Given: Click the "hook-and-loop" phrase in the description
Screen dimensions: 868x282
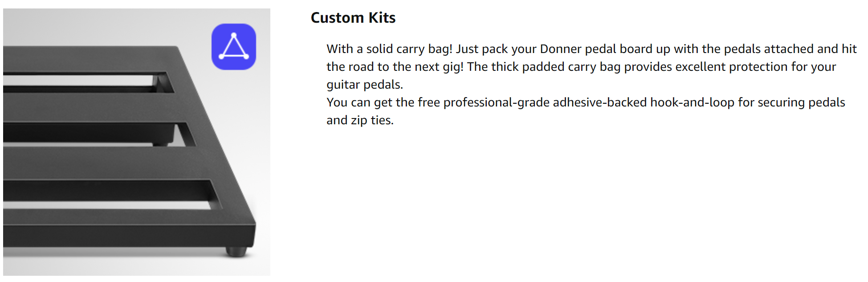Looking at the screenshot, I should tap(692, 102).
